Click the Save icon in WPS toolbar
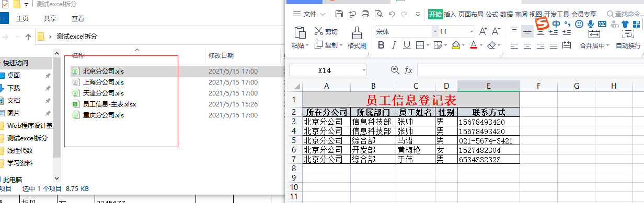644x203 pixels. coord(339,14)
